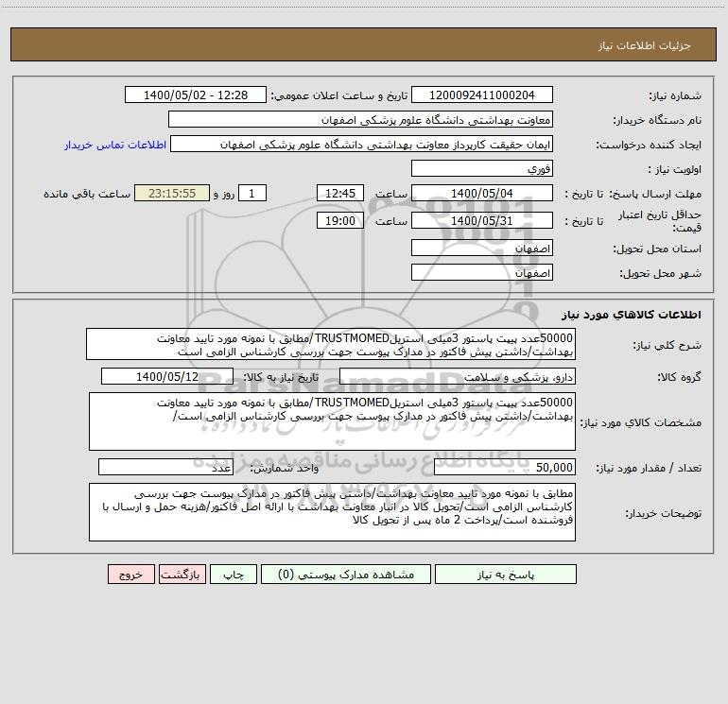Viewport: 728px width, 704px height.
Task: Click price validity date field 1400/05/31
Action: point(482,220)
